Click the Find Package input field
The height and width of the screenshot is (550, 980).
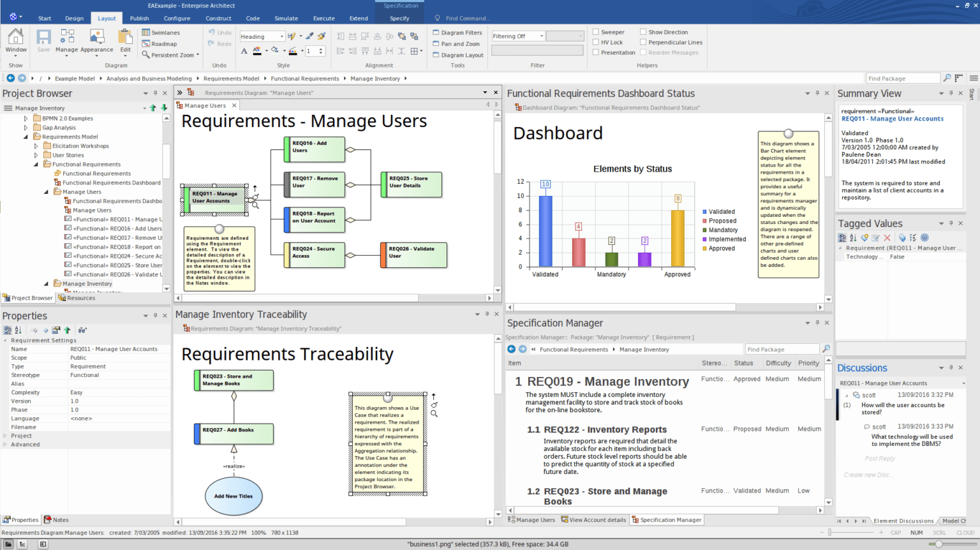902,78
